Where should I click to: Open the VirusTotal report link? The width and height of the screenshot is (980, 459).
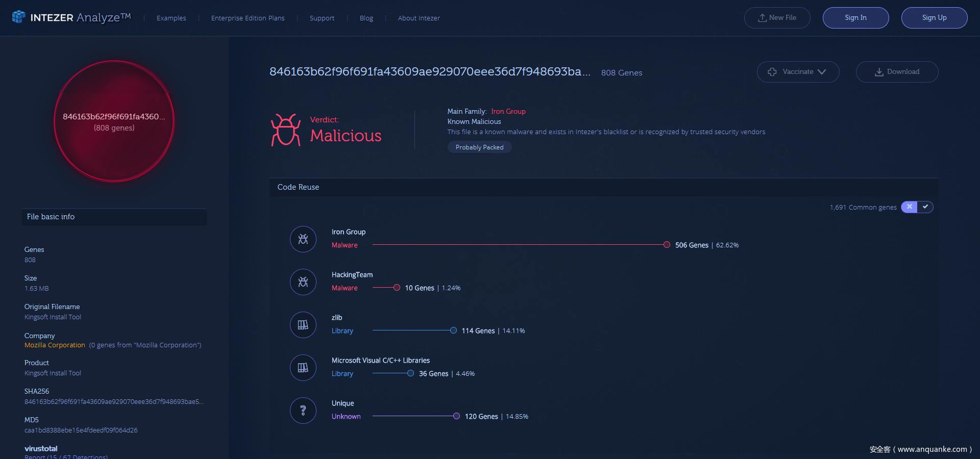(66, 456)
